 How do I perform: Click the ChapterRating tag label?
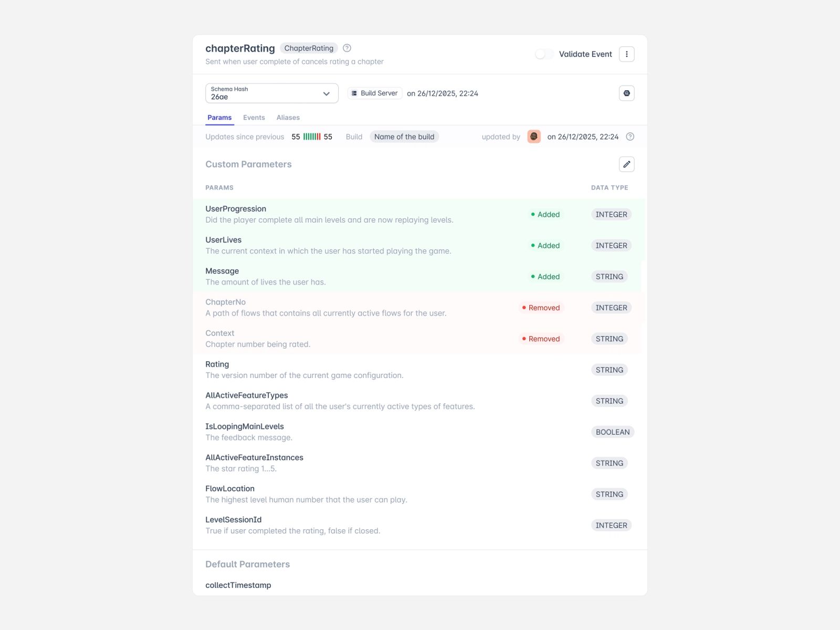point(309,48)
